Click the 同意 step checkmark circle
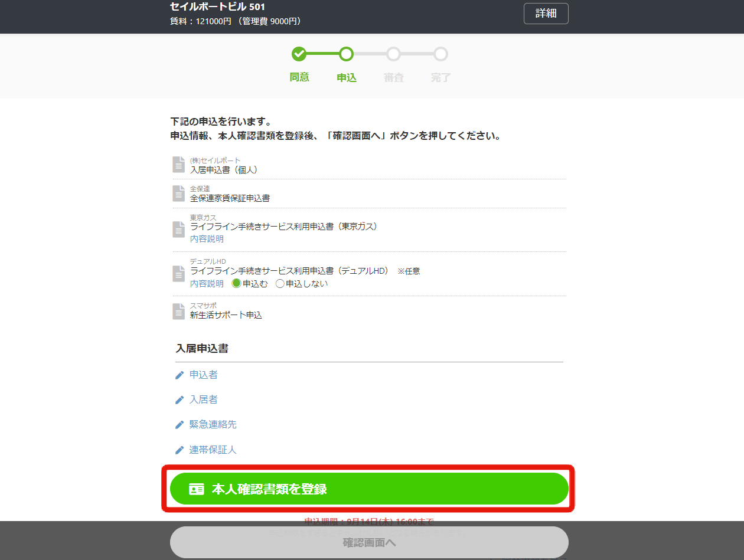 tap(299, 54)
